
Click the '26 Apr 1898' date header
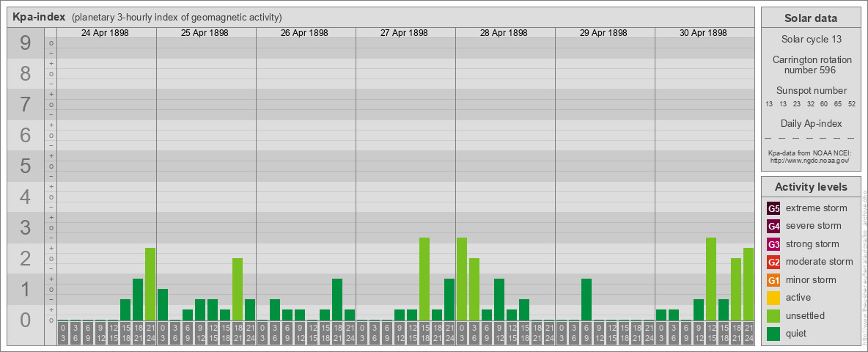pos(304,33)
